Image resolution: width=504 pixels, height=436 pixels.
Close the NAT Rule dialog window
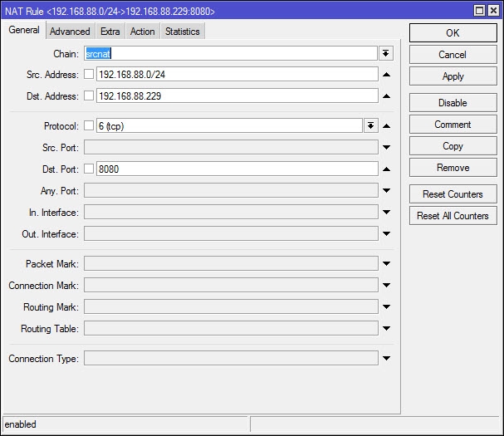493,10
